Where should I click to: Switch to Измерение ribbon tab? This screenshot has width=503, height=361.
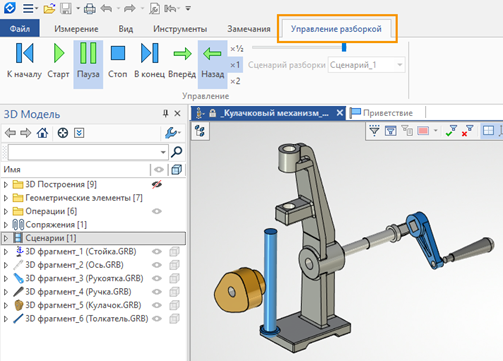[x=76, y=29]
